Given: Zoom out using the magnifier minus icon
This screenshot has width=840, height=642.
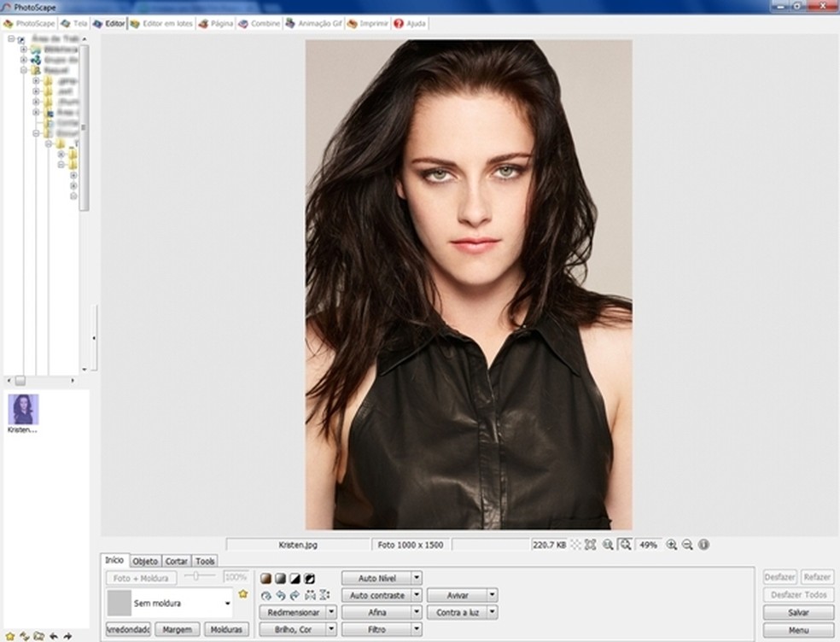Looking at the screenshot, I should pos(687,544).
